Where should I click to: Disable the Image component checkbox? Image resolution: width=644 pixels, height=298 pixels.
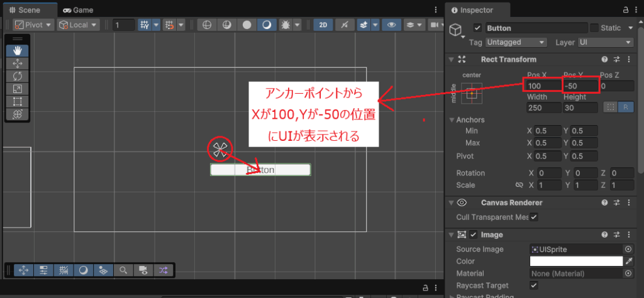pyautogui.click(x=474, y=235)
